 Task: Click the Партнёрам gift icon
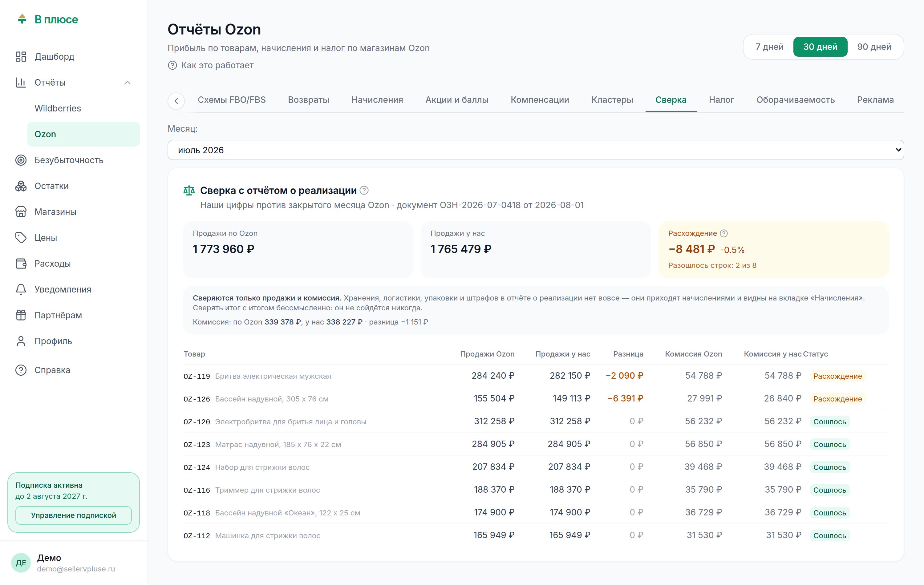pos(21,315)
